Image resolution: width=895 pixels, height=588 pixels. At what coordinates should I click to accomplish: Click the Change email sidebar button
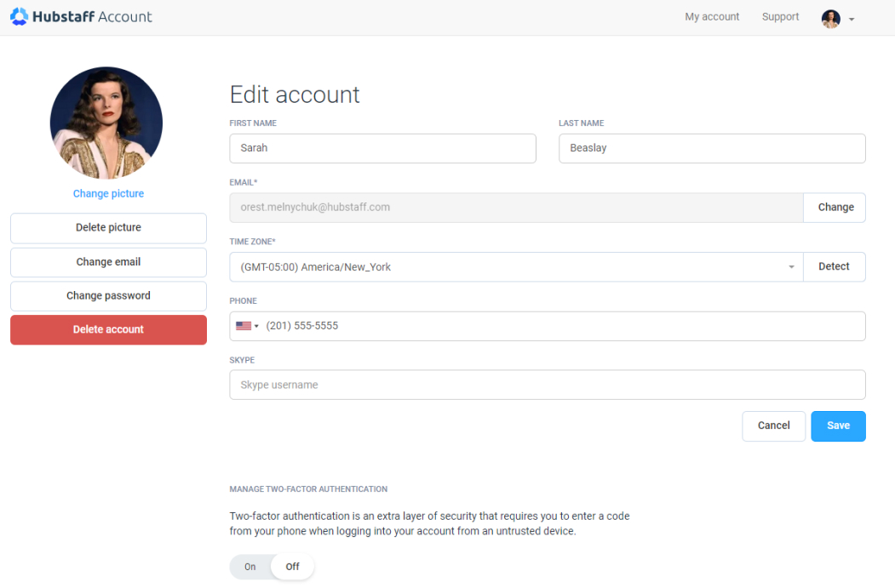pyautogui.click(x=108, y=262)
